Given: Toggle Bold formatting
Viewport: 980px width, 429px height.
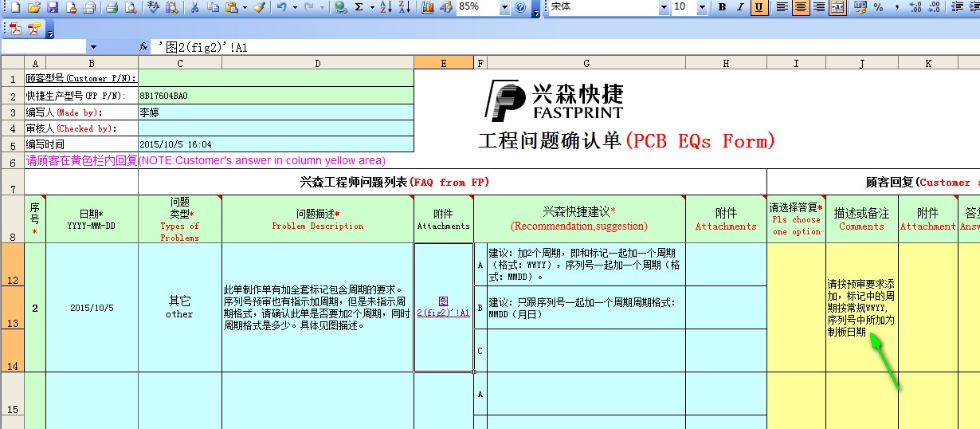Looking at the screenshot, I should (722, 7).
